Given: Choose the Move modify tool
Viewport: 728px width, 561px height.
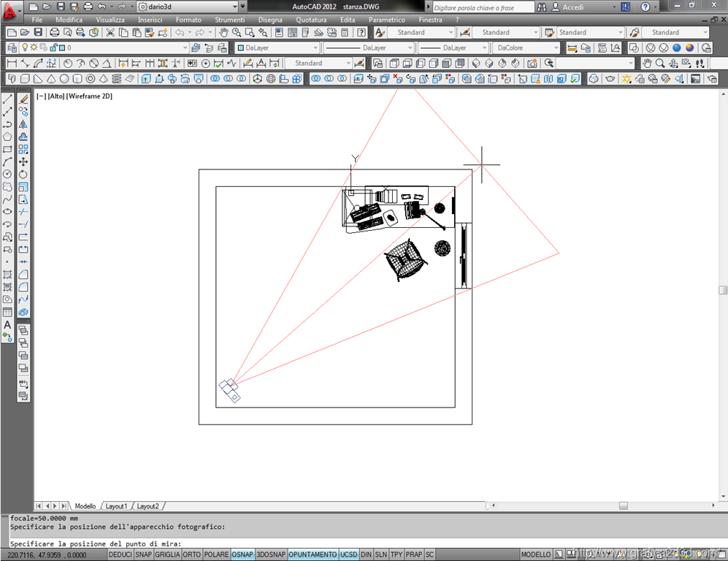Looking at the screenshot, I should coord(23,161).
